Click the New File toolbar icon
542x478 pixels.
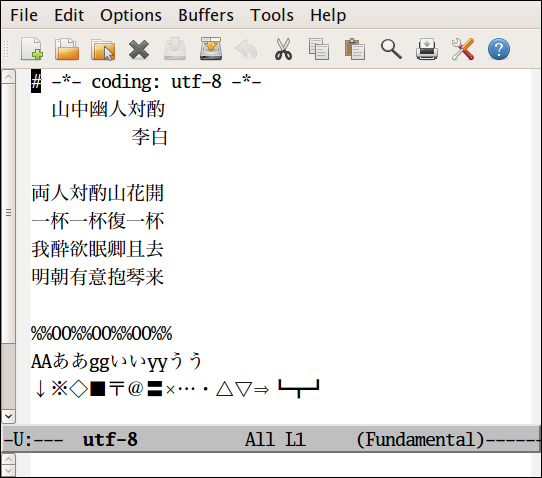pos(32,49)
